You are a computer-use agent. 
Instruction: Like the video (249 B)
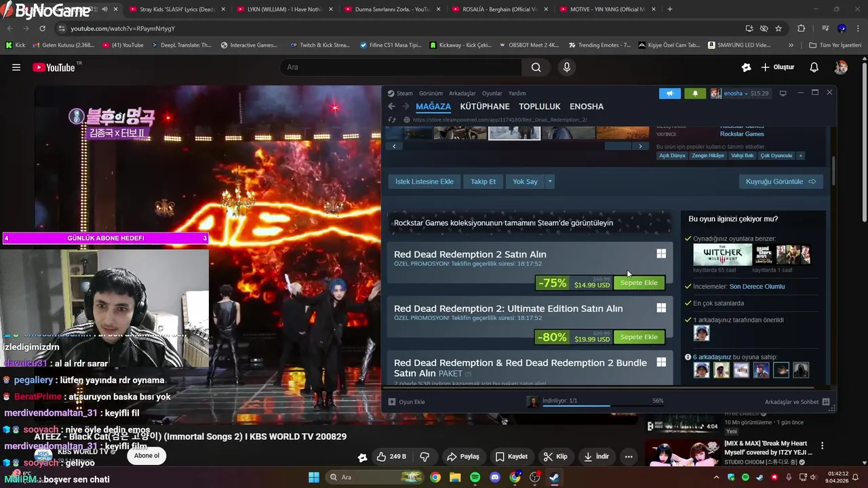pyautogui.click(x=391, y=457)
